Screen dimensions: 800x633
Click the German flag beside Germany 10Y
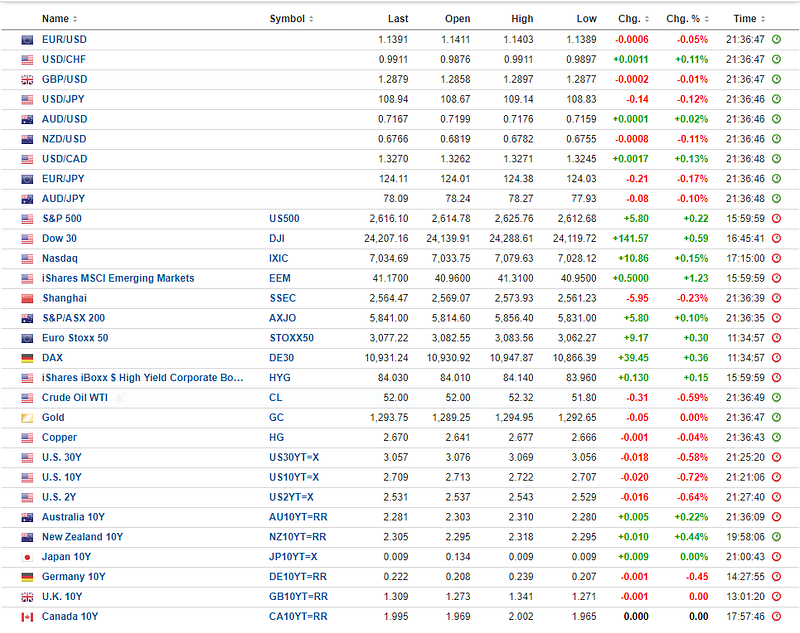click(27, 577)
